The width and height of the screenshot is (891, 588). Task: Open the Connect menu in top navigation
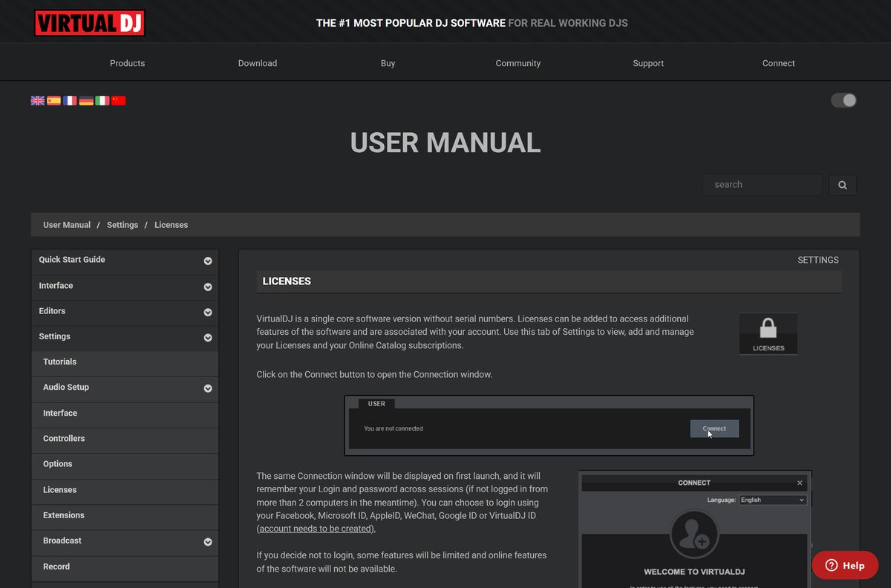coord(778,63)
